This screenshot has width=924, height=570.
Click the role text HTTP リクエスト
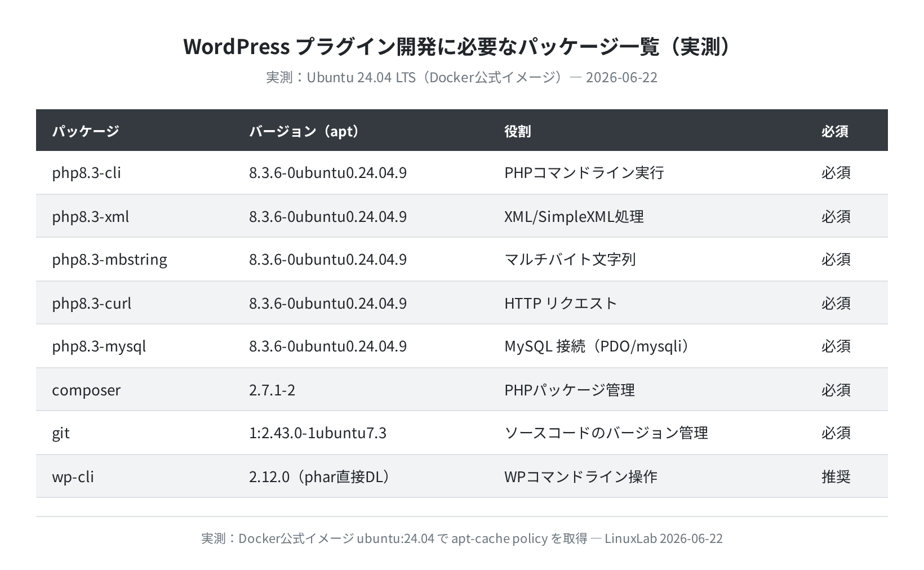point(561,303)
